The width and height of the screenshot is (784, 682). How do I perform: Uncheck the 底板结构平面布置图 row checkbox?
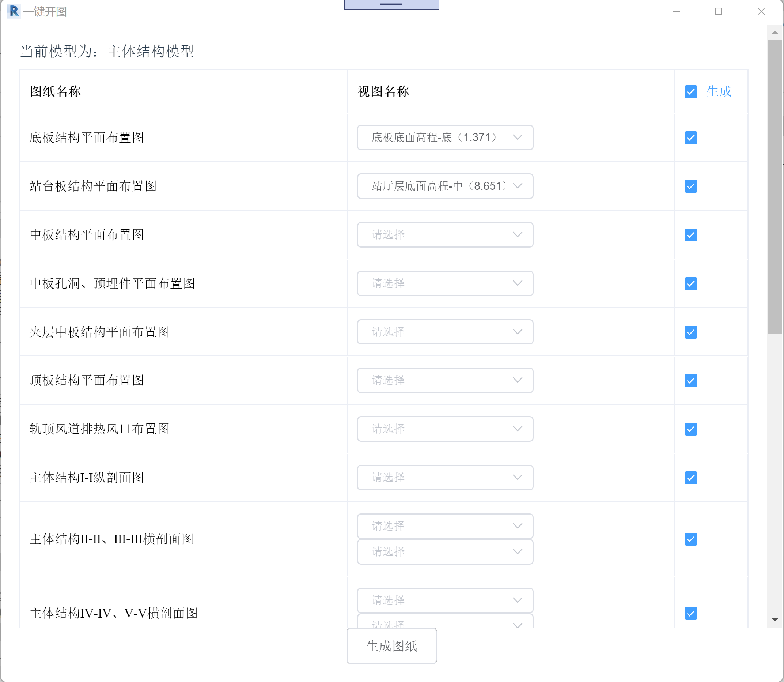pyautogui.click(x=690, y=138)
